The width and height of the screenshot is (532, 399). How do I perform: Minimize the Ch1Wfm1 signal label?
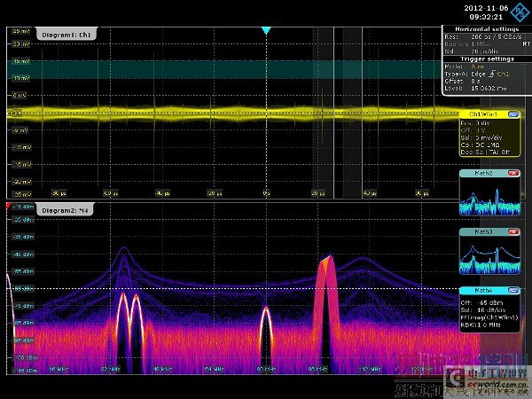[513, 114]
